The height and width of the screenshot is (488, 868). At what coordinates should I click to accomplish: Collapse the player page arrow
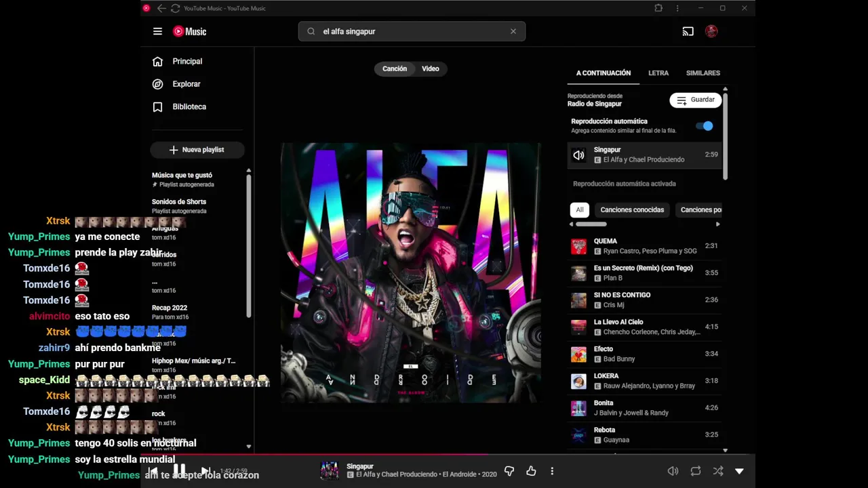pos(739,471)
